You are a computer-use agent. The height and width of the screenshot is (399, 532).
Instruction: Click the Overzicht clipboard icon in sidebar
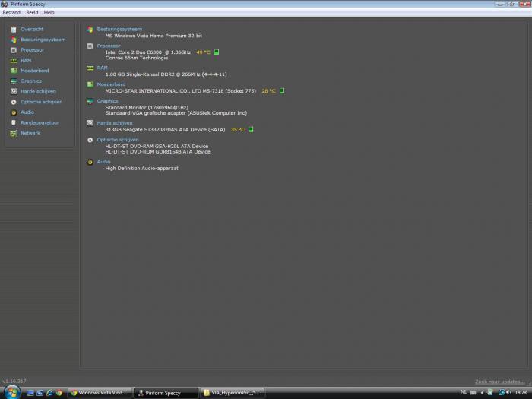click(x=14, y=30)
